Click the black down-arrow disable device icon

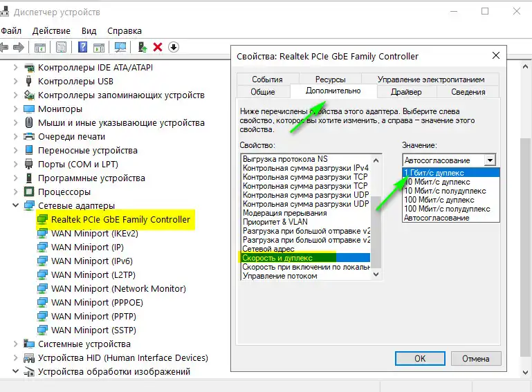174,47
